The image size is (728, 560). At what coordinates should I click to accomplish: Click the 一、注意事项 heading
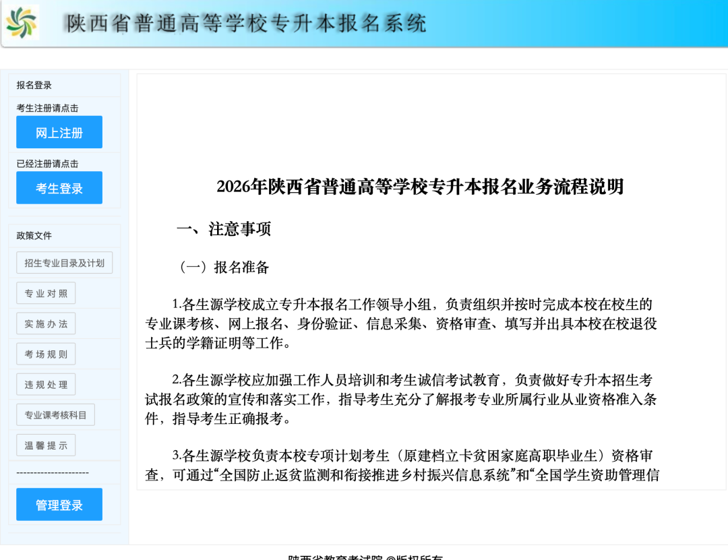(224, 229)
